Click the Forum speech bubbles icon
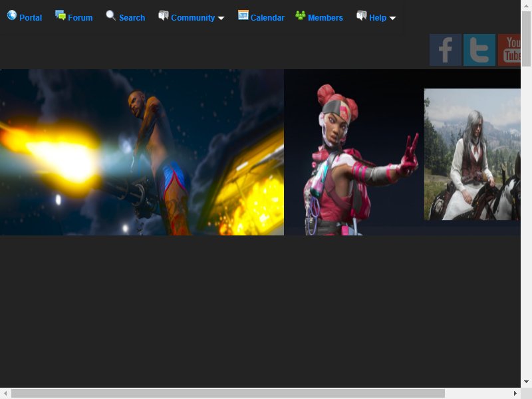This screenshot has width=532, height=399. [x=61, y=15]
